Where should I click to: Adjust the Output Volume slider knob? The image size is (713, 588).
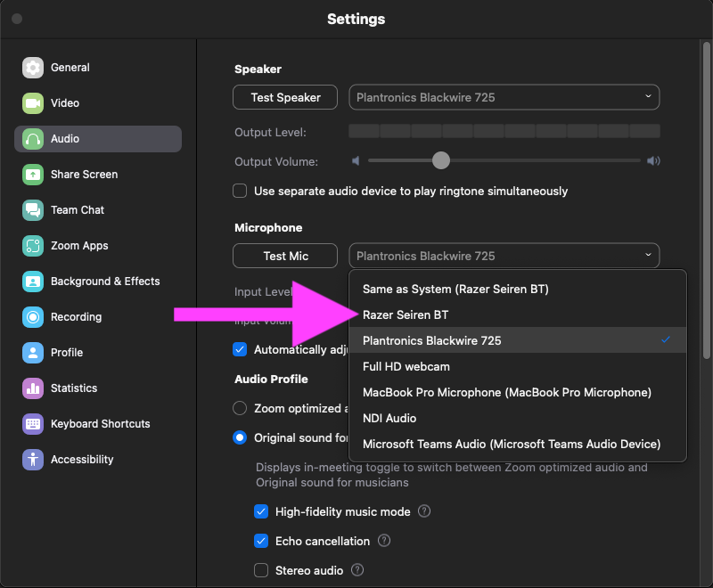440,160
